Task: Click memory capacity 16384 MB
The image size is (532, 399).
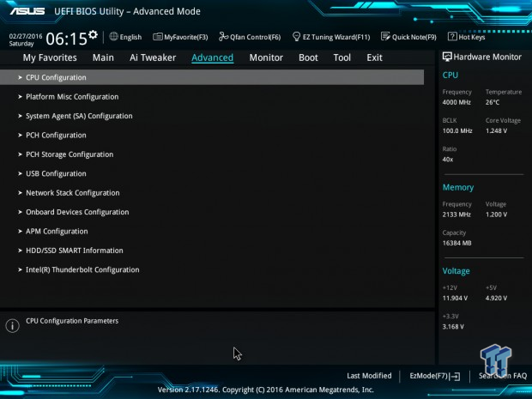Action: [x=456, y=243]
